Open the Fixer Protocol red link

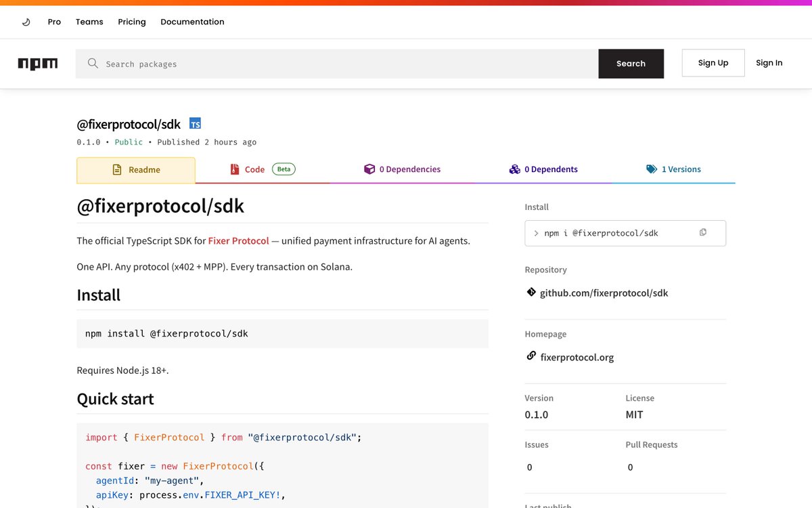click(238, 241)
